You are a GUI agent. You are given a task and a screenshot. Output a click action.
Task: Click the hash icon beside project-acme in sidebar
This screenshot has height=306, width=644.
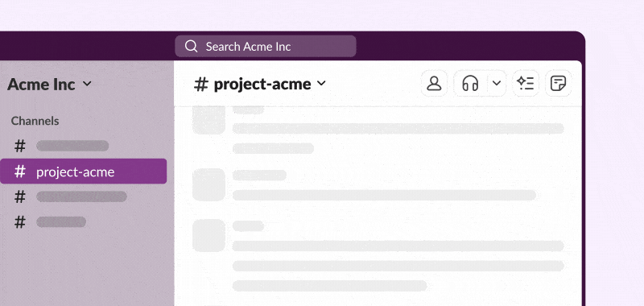tap(19, 172)
